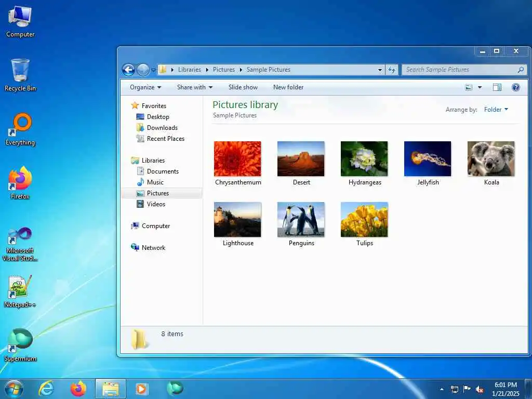Open Desktop under Favorites
The width and height of the screenshot is (532, 399).
tap(158, 117)
